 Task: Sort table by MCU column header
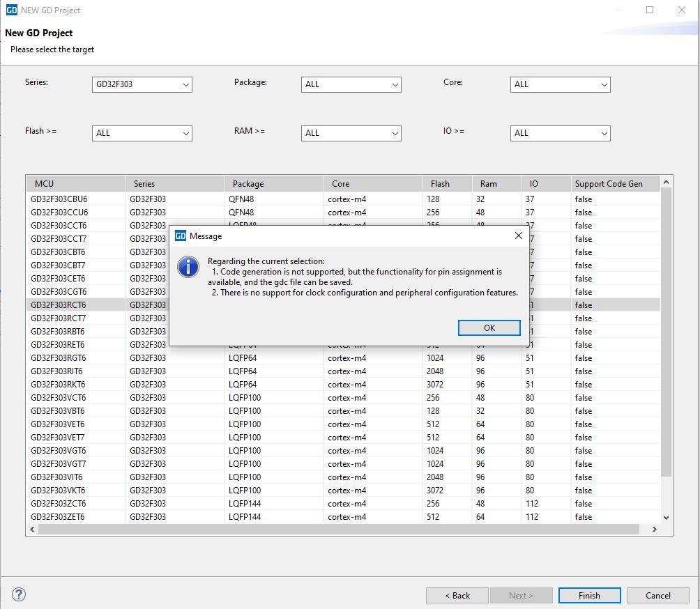pos(75,184)
